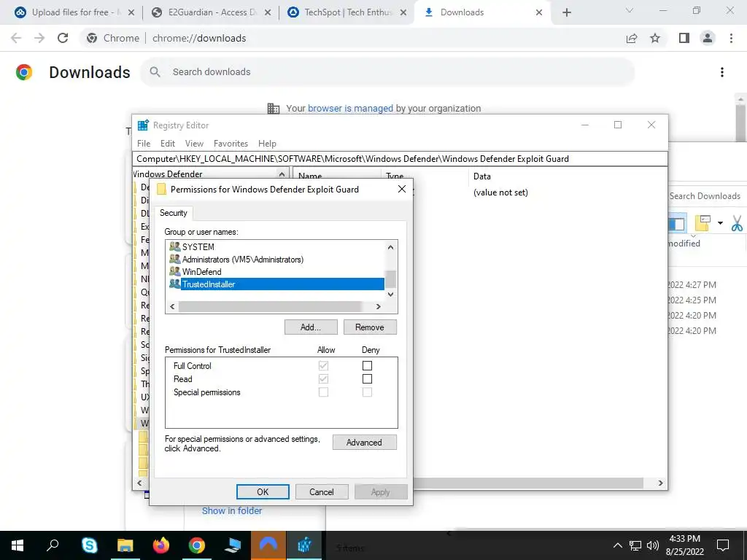Open Firefox from the taskbar
This screenshot has height=560, width=747.
pyautogui.click(x=161, y=545)
